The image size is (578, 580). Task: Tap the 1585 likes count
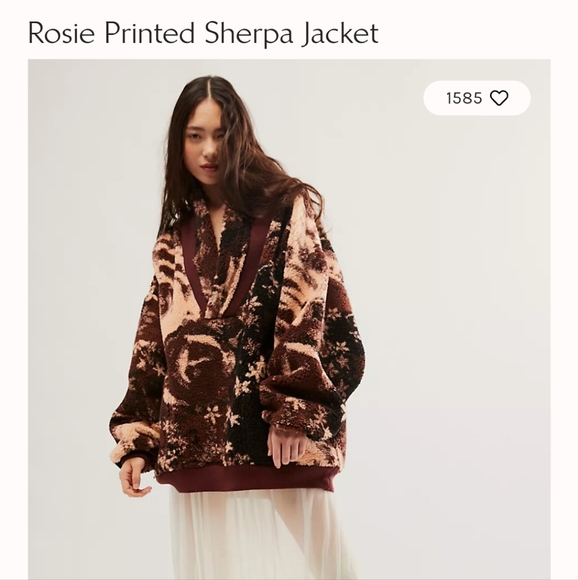pos(464,98)
